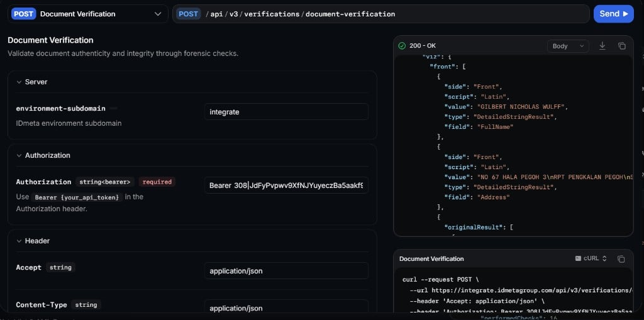Collapse the Authorization section
Image resolution: width=644 pixels, height=320 pixels.
(x=19, y=156)
